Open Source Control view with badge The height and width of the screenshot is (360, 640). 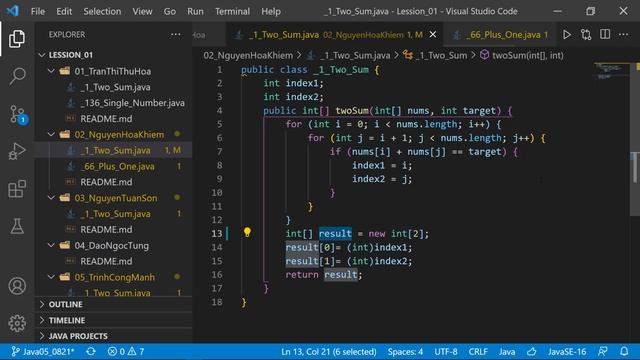pos(18,114)
